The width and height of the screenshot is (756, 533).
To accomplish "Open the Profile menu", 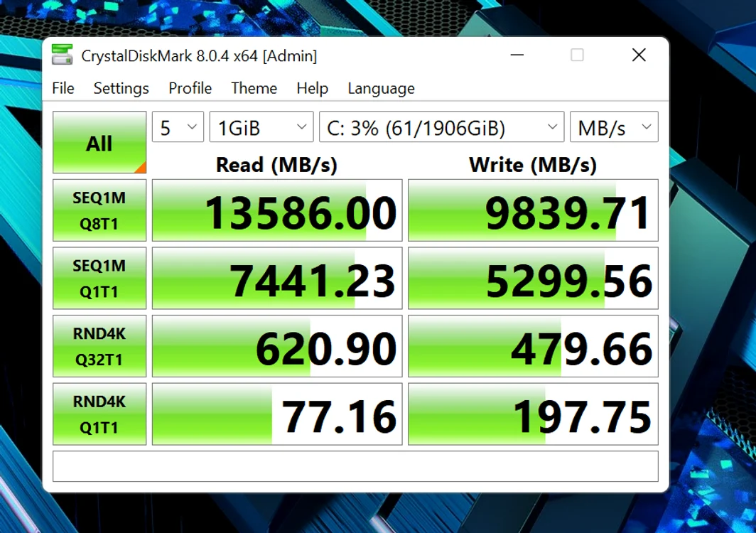I will (x=190, y=88).
